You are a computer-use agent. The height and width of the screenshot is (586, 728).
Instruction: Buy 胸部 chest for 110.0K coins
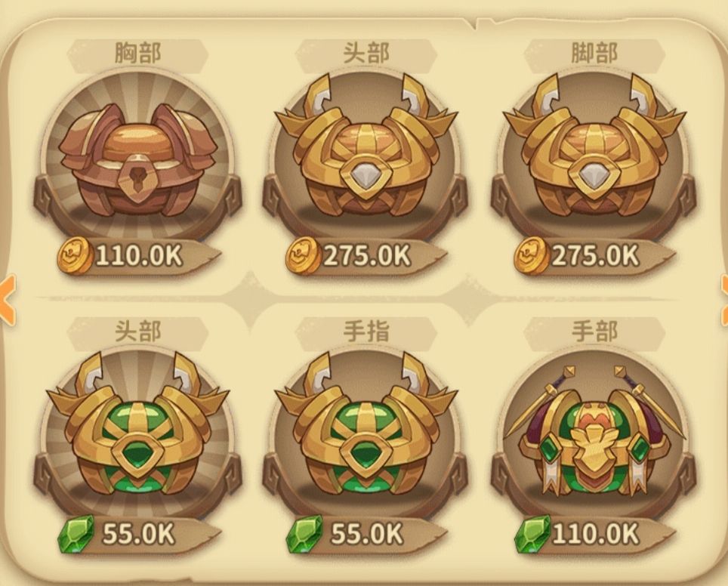139,256
